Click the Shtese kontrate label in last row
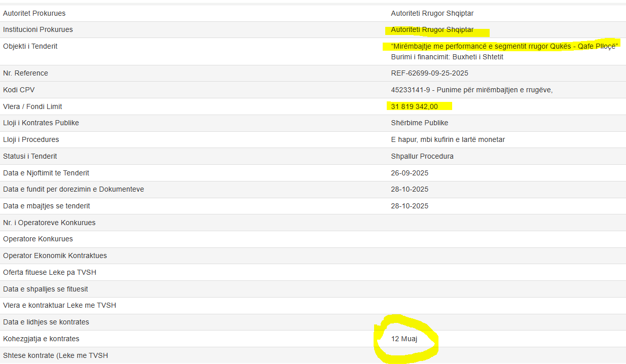 click(55, 355)
